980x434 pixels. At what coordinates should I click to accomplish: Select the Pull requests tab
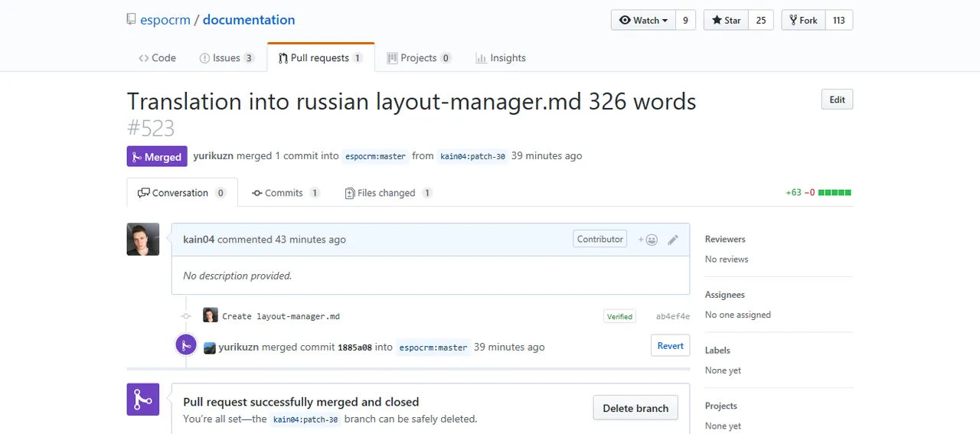tap(321, 57)
